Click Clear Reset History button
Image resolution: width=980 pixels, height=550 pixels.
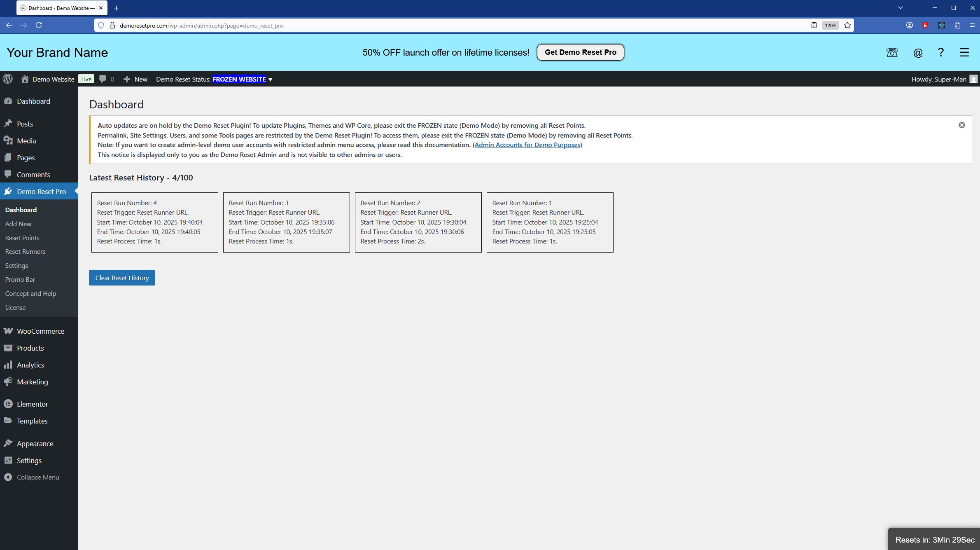click(122, 278)
